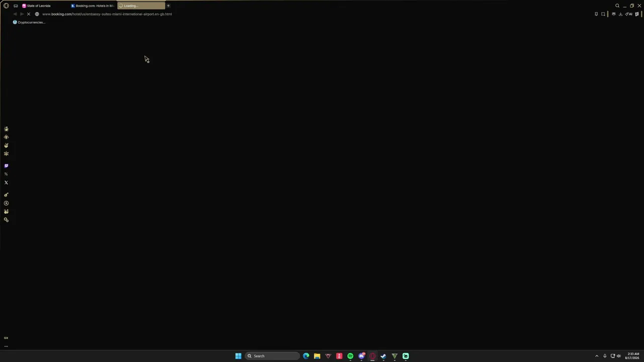
Task: Open the search tabs magnifier icon
Action: pos(617,6)
